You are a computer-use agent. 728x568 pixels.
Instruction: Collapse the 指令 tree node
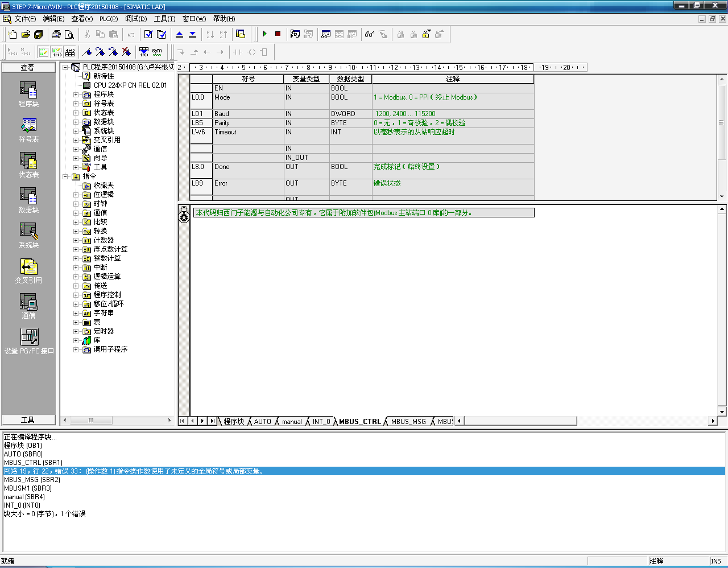click(65, 176)
